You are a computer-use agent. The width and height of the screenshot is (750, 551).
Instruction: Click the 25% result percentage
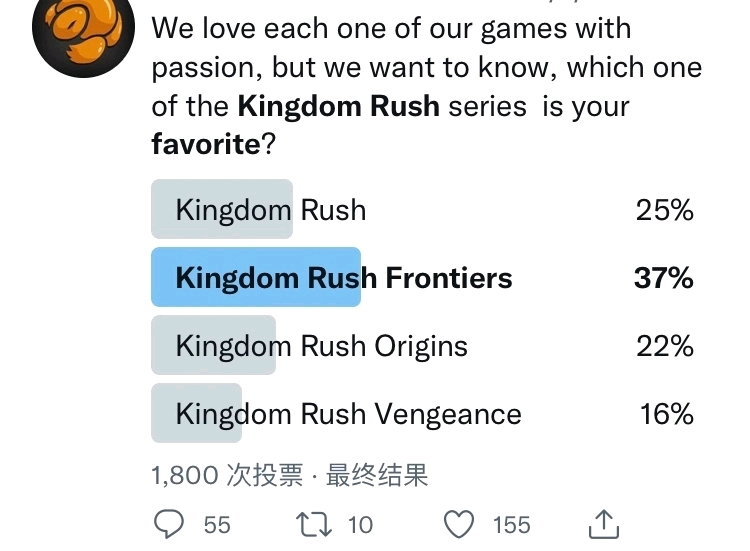click(x=665, y=210)
